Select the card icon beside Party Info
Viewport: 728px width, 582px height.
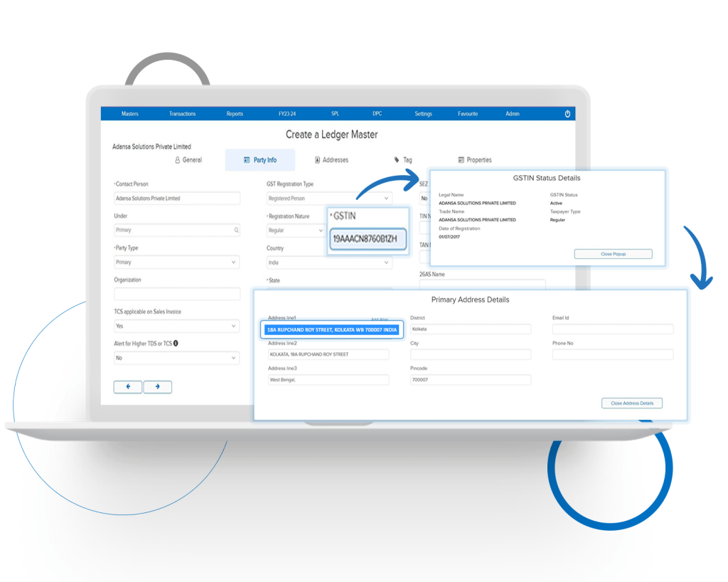point(245,159)
